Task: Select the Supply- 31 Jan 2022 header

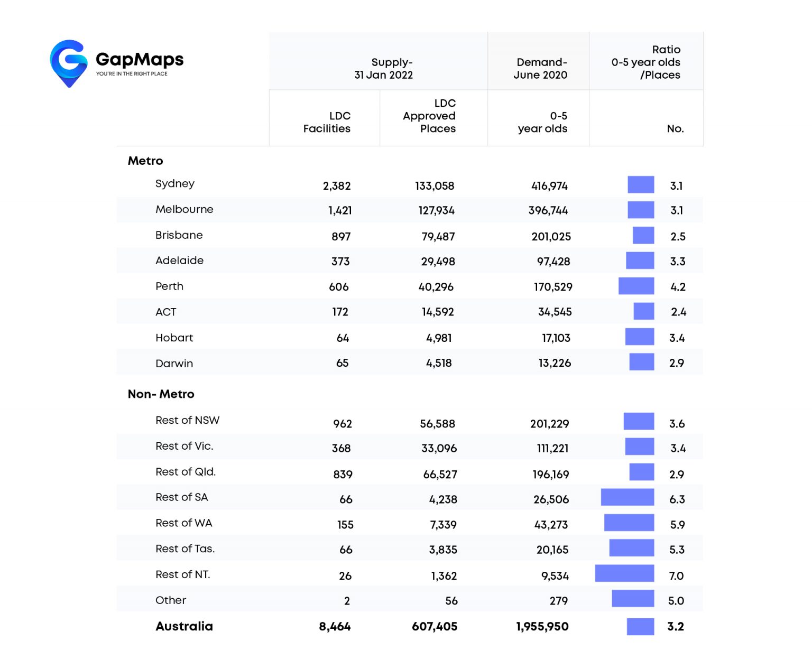Action: coord(383,69)
